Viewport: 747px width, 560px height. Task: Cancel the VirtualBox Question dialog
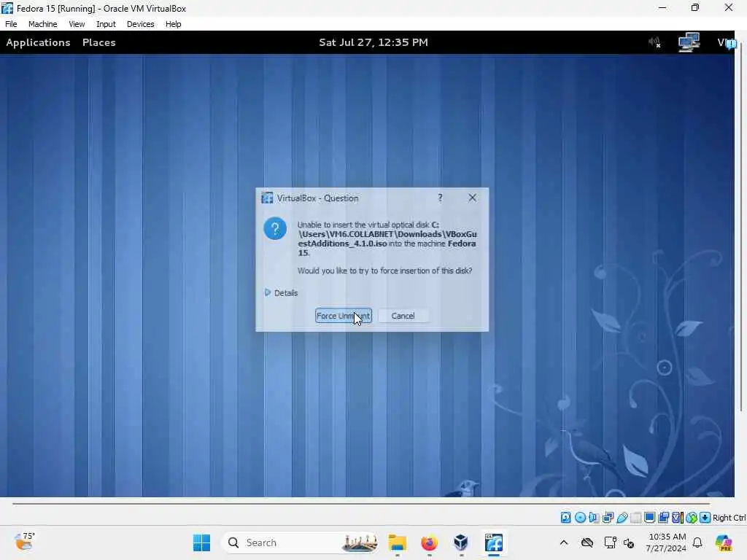(403, 316)
